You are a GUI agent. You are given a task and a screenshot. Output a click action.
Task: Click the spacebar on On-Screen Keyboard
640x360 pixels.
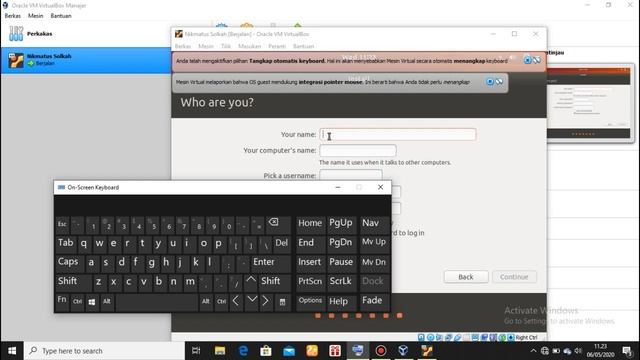click(x=156, y=302)
